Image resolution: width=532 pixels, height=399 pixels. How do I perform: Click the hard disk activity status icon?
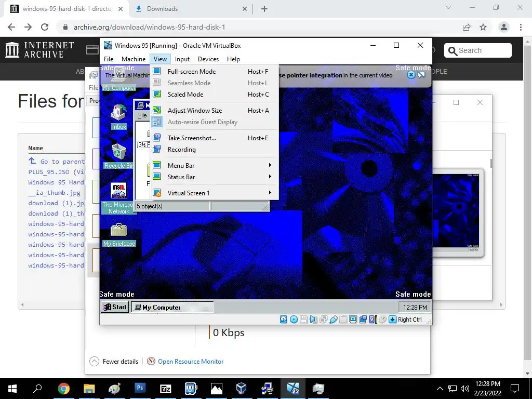[283, 320]
